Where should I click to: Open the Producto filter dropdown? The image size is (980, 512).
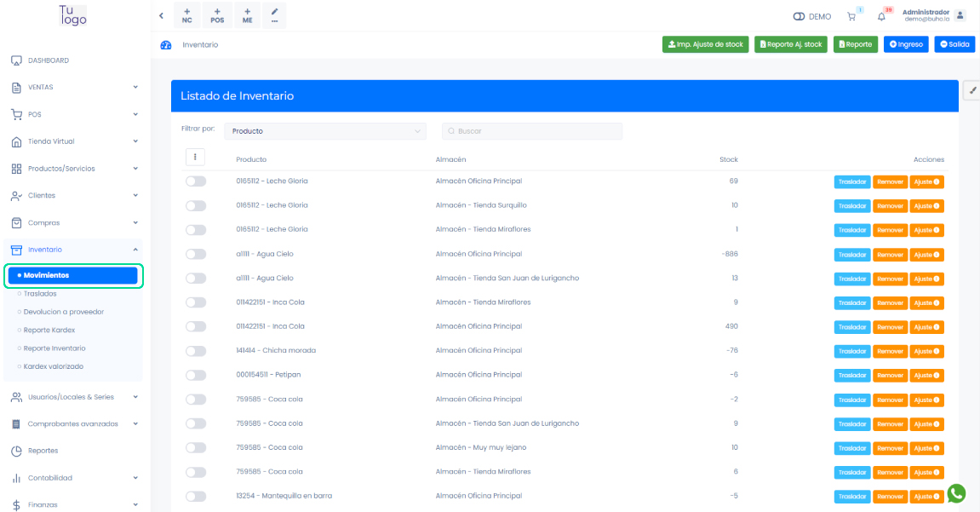point(325,131)
